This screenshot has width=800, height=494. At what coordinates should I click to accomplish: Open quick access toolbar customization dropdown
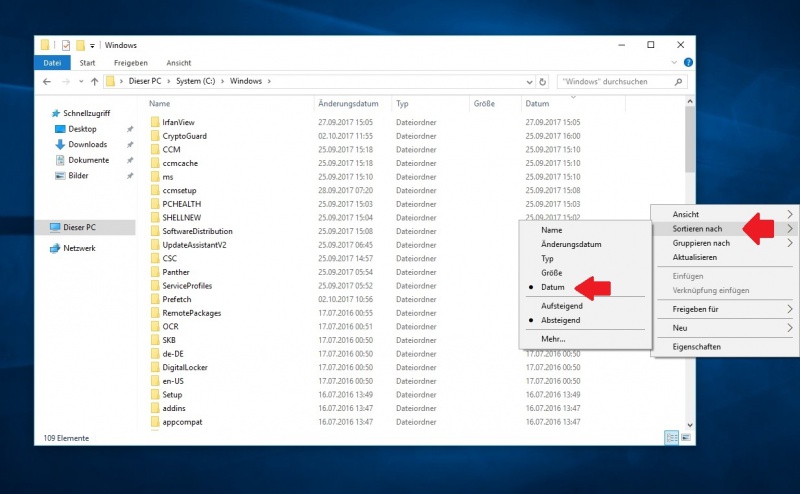click(x=92, y=45)
